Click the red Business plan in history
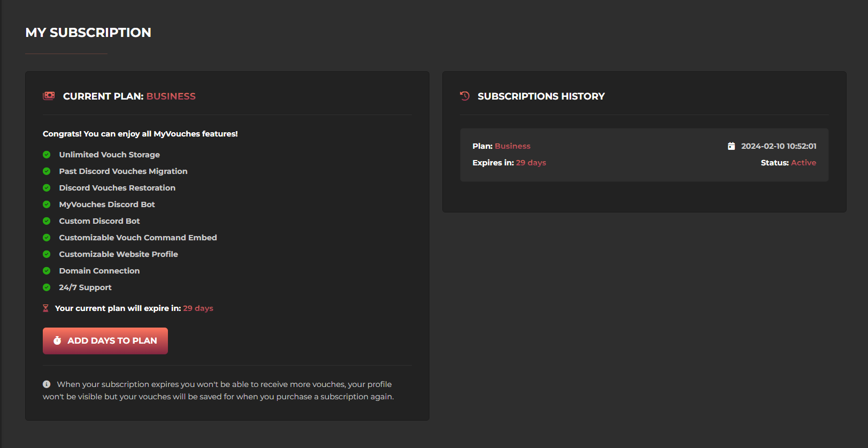868x448 pixels. [x=512, y=146]
